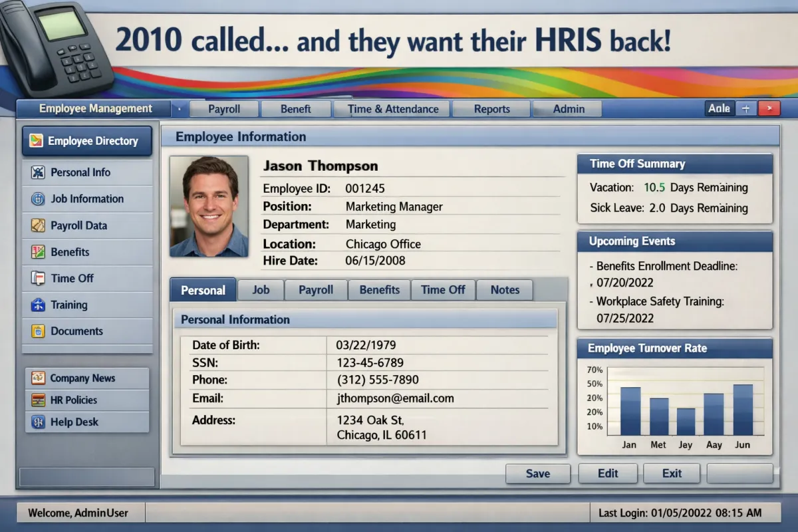This screenshot has width=798, height=532.
Task: Switch to the Notes tab
Action: pos(505,289)
